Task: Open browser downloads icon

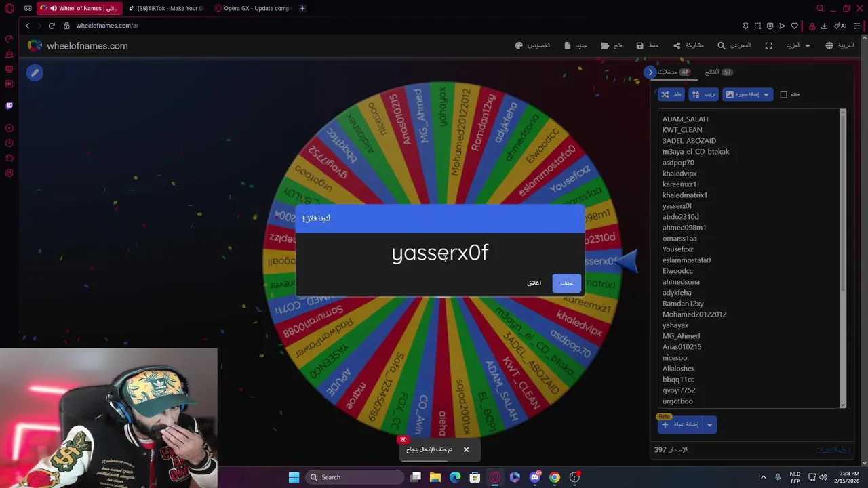Action: (824, 26)
